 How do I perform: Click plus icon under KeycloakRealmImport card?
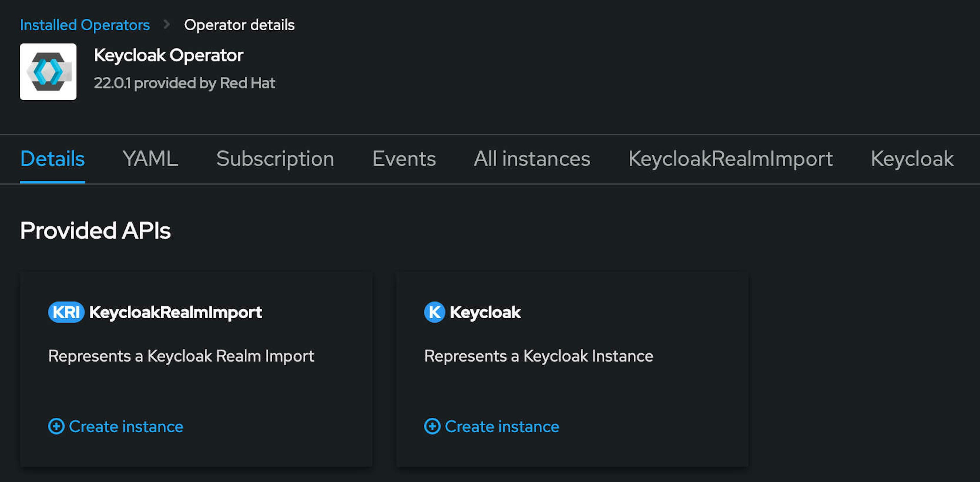click(56, 426)
